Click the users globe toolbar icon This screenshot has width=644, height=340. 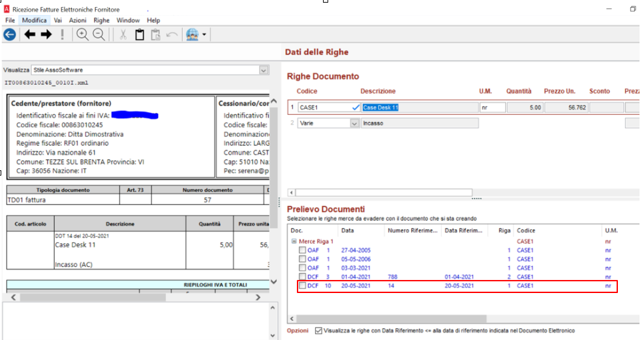(x=192, y=35)
